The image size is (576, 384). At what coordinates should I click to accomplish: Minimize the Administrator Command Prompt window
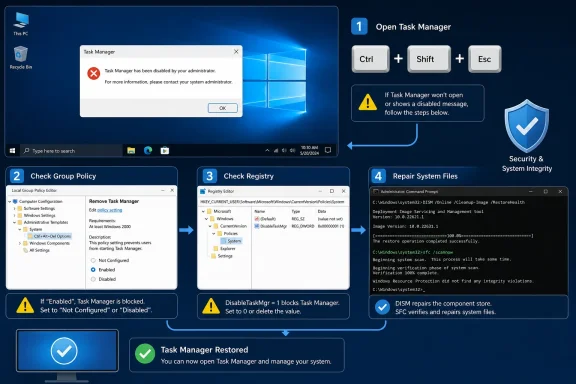tap(531, 191)
